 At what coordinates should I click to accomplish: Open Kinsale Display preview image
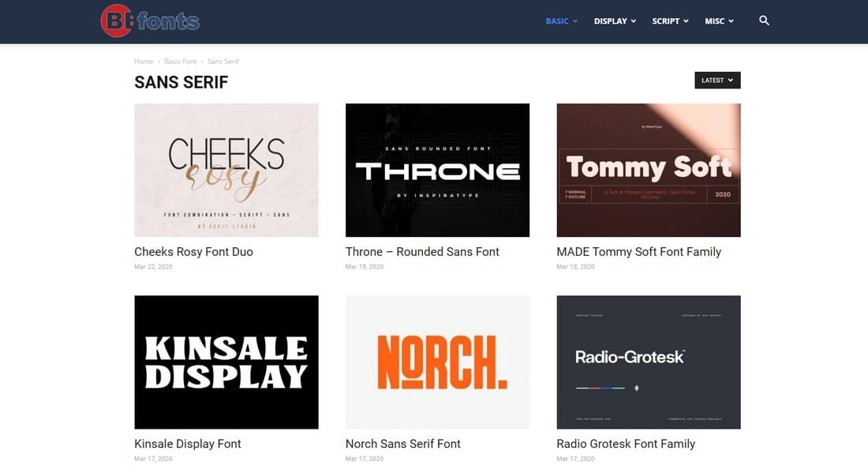tap(226, 362)
